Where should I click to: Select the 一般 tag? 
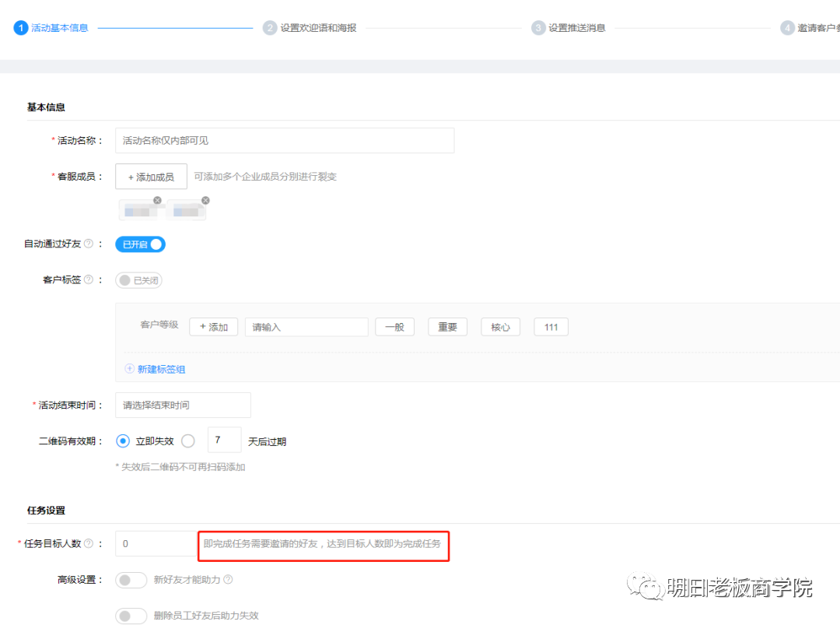(x=395, y=327)
